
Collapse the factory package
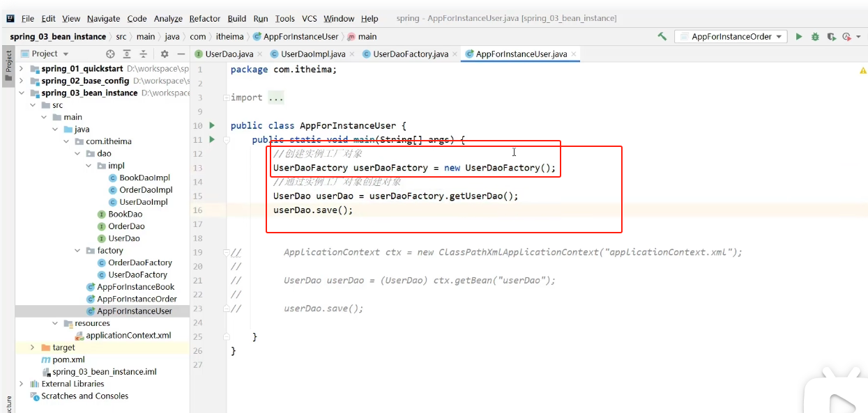(77, 251)
